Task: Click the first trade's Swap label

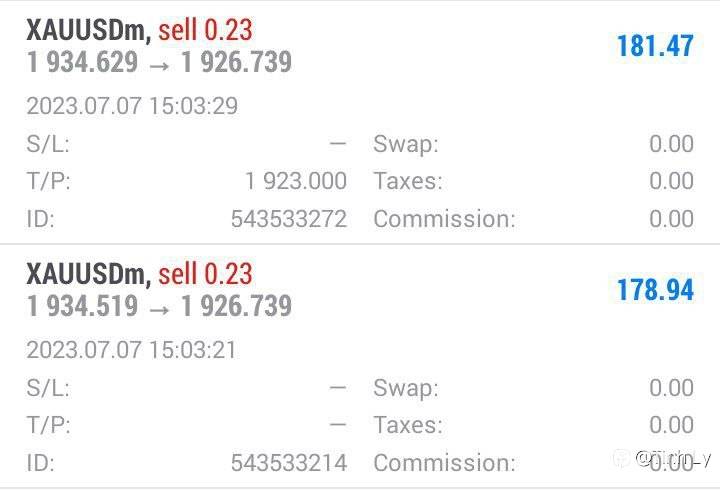Action: coord(406,144)
